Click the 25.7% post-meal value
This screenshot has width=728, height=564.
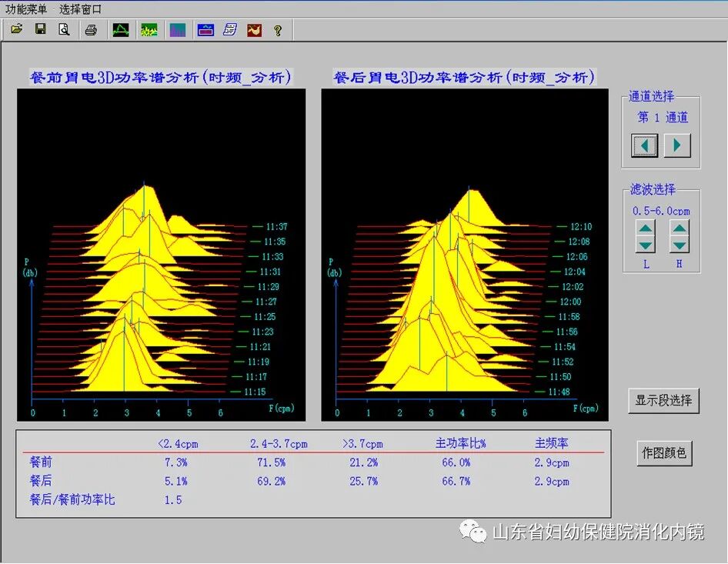coord(363,482)
